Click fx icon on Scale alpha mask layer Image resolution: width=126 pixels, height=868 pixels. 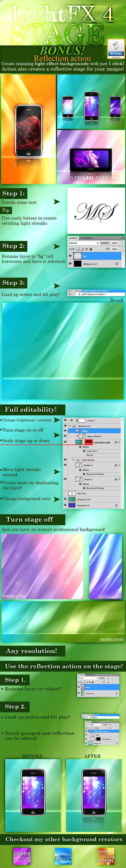tap(116, 442)
